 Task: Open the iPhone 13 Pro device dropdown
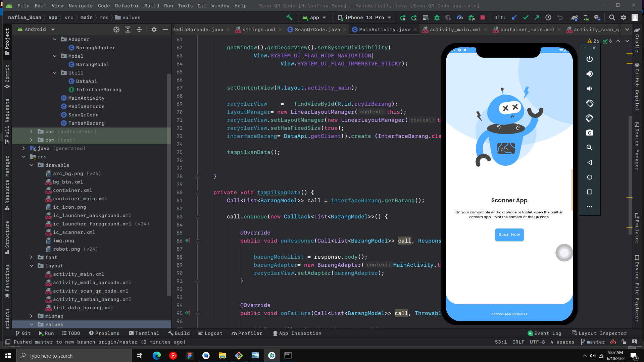[x=364, y=17]
